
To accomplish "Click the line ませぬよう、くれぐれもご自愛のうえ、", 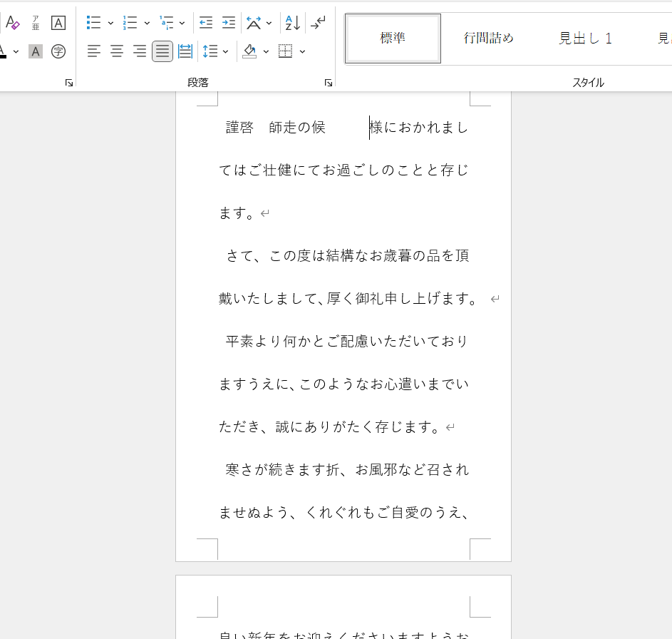I will pyautogui.click(x=345, y=513).
